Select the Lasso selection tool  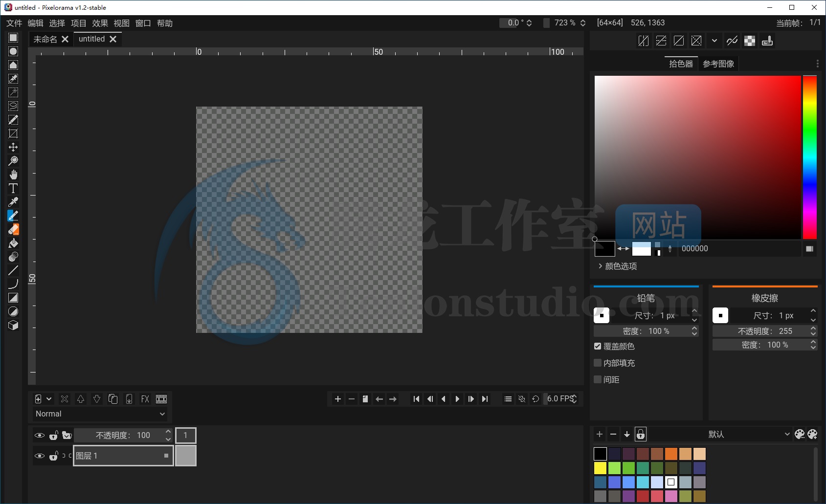pyautogui.click(x=13, y=106)
